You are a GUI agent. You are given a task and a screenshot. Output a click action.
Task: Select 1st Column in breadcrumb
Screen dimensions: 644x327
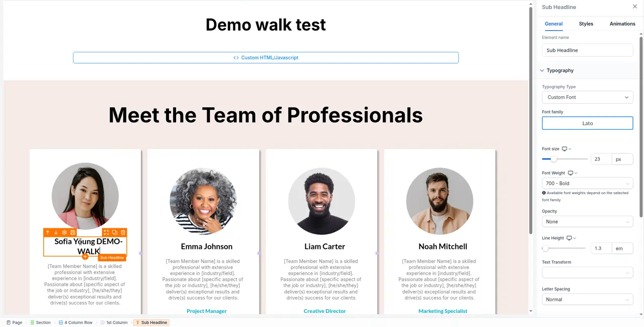tap(114, 322)
